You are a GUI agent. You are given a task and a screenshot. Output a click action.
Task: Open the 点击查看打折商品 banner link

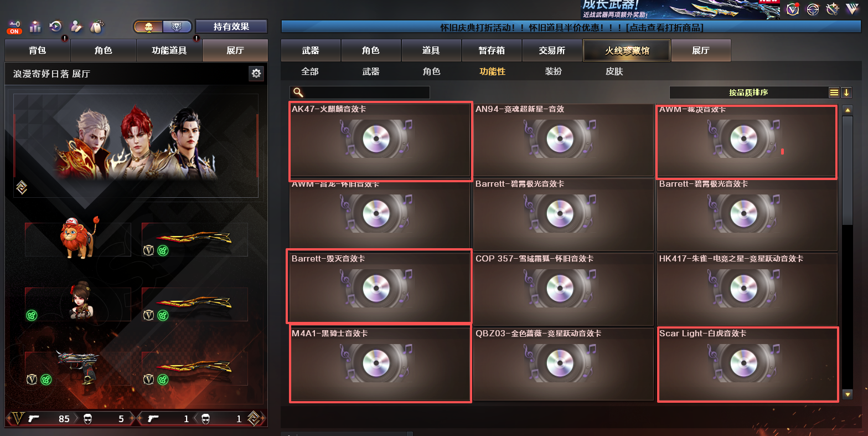665,27
